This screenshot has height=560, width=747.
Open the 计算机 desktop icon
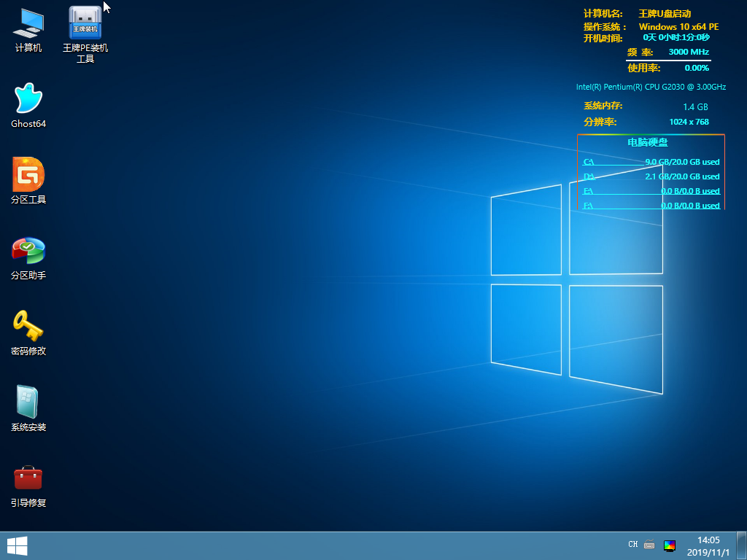pyautogui.click(x=28, y=30)
